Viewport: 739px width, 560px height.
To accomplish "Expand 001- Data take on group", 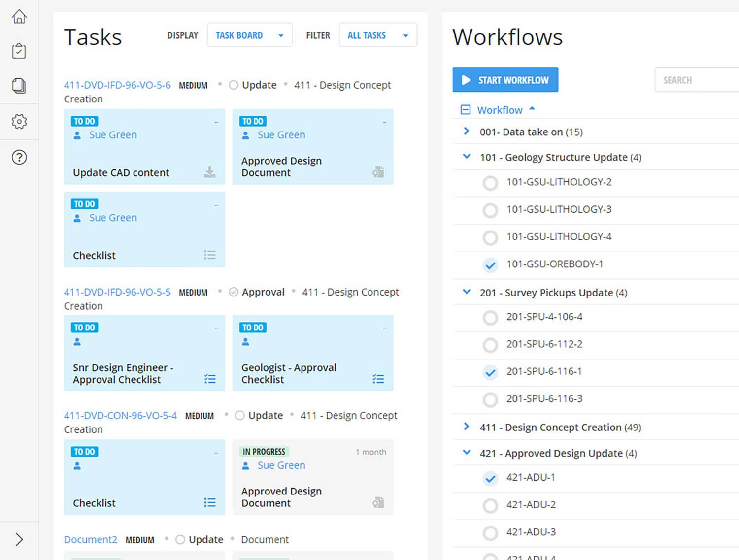I will click(466, 131).
